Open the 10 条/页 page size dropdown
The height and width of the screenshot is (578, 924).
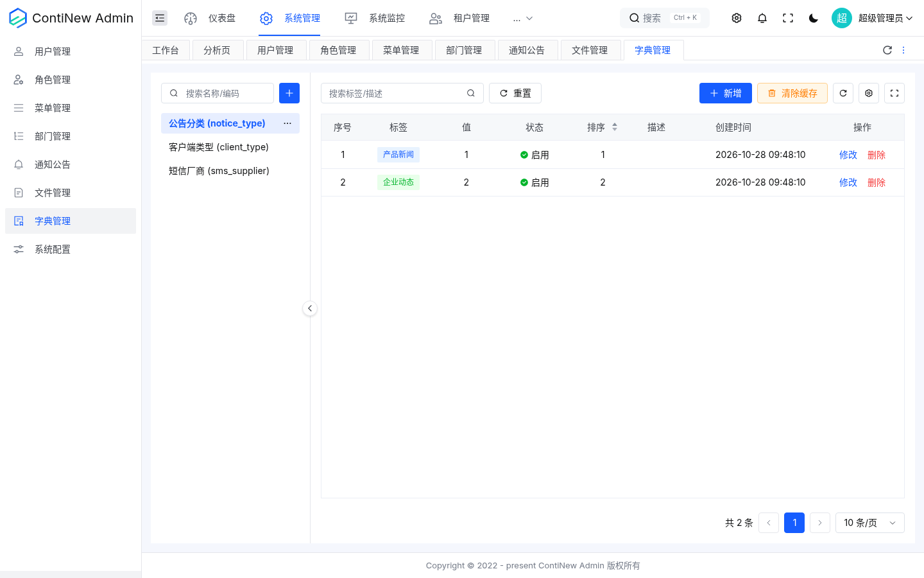click(x=870, y=523)
